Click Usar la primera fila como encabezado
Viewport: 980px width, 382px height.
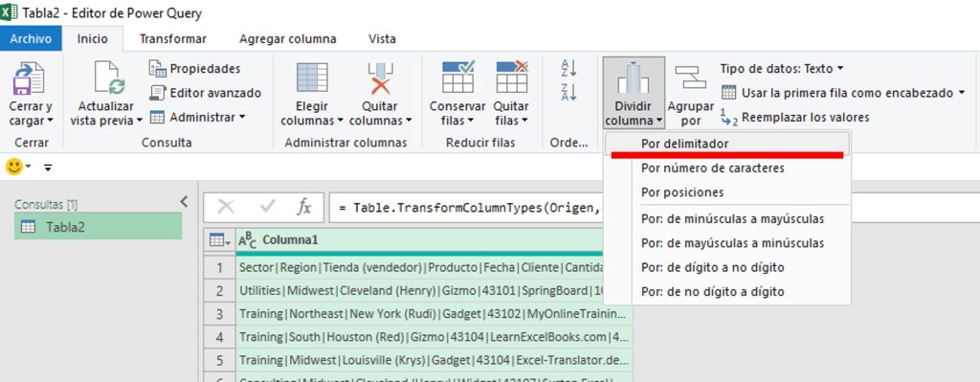pyautogui.click(x=843, y=93)
